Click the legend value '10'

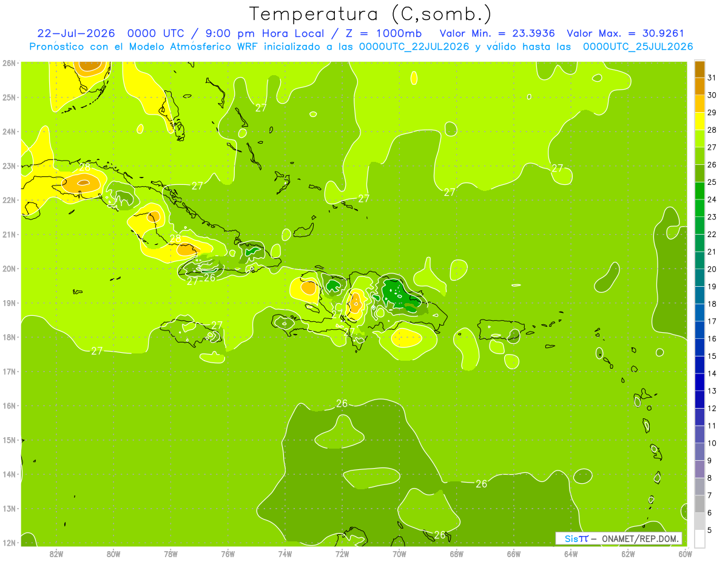tap(712, 443)
